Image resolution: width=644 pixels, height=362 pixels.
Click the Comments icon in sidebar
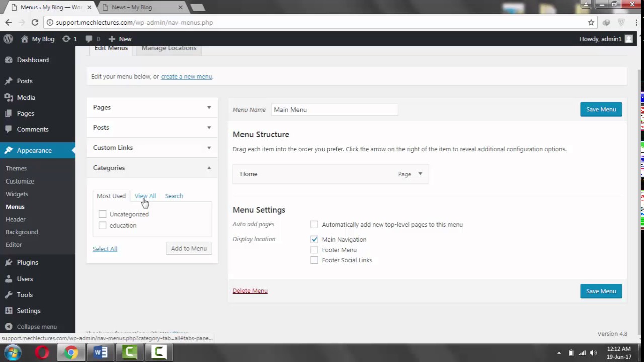(x=9, y=129)
